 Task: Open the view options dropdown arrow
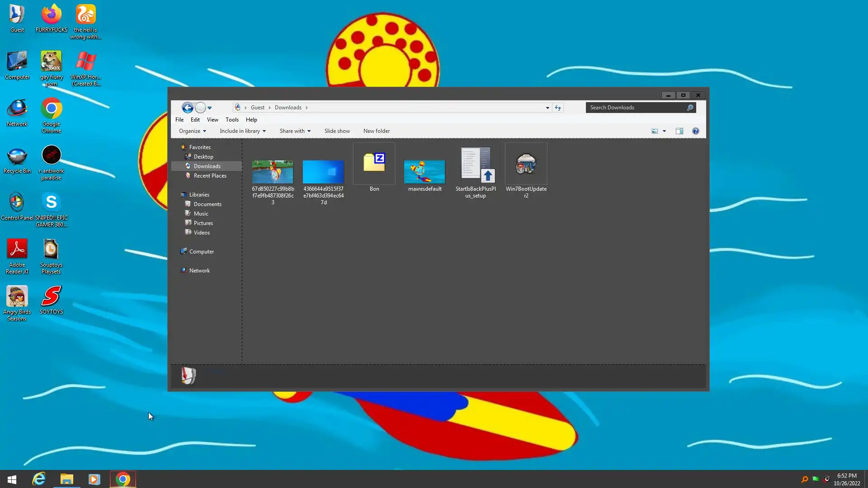click(664, 131)
